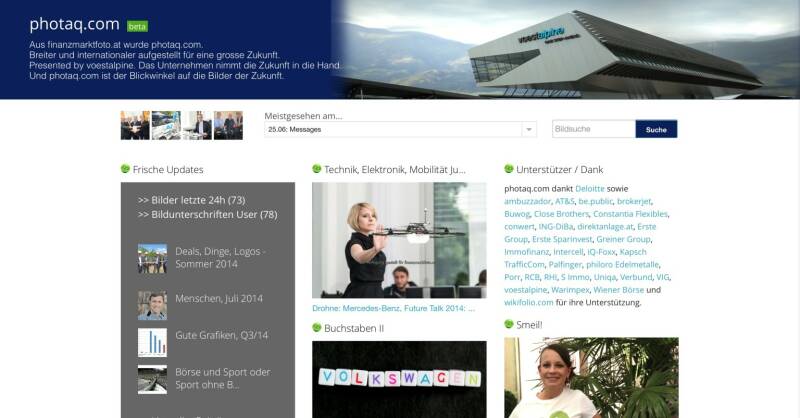Visit the be.public supporter link

[x=595, y=201]
